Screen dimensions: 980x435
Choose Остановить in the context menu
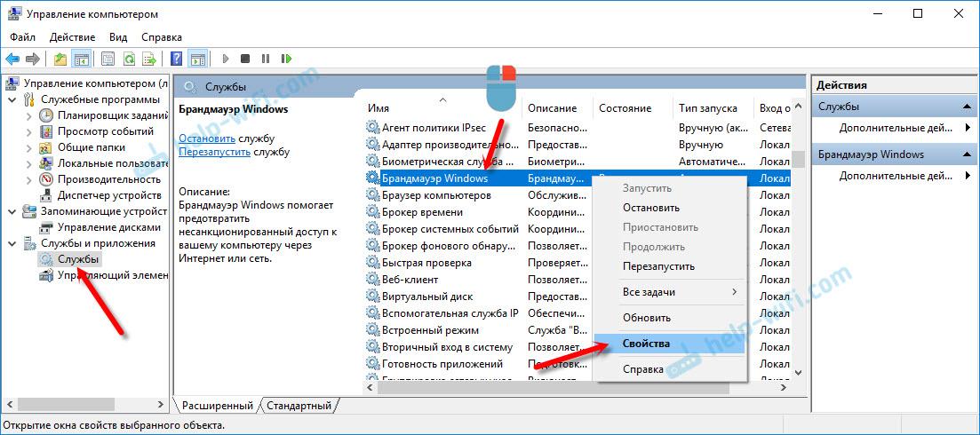click(669, 208)
